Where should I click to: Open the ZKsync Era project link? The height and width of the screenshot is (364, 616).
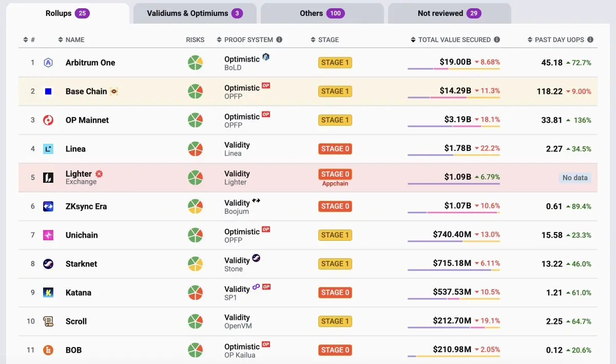[86, 206]
